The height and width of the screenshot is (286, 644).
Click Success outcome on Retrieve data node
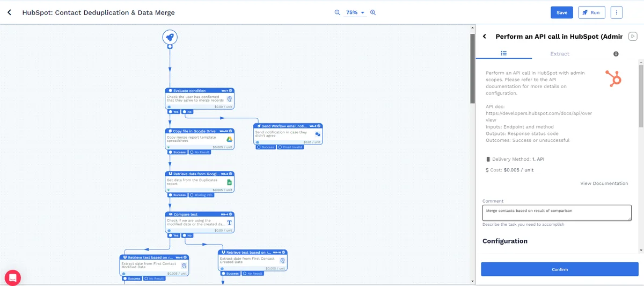(178, 195)
